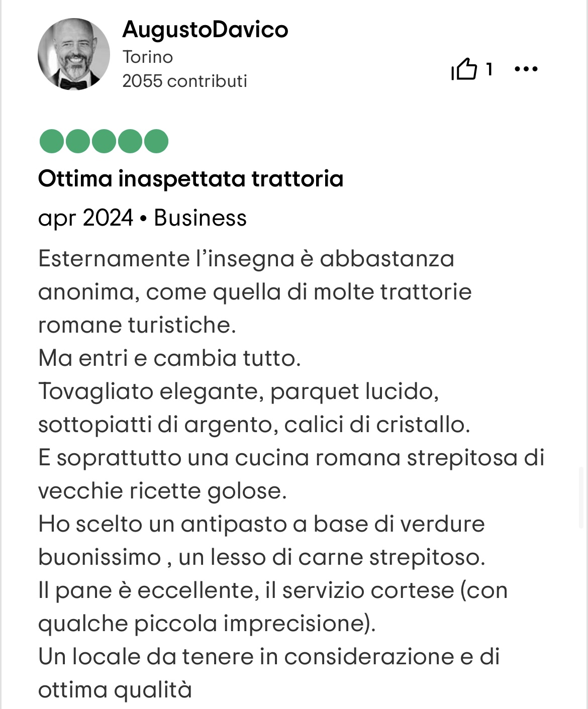The image size is (588, 709).
Task: Click the Torino location text
Action: pyautogui.click(x=147, y=57)
